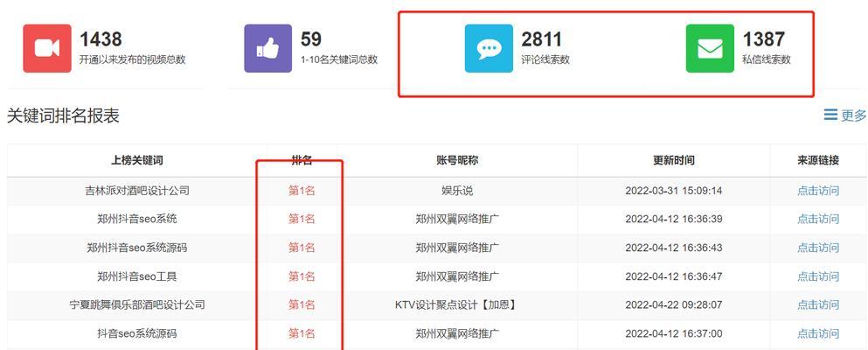The width and height of the screenshot is (868, 350).
Task: Select the keyword count 59
Action: click(x=311, y=39)
